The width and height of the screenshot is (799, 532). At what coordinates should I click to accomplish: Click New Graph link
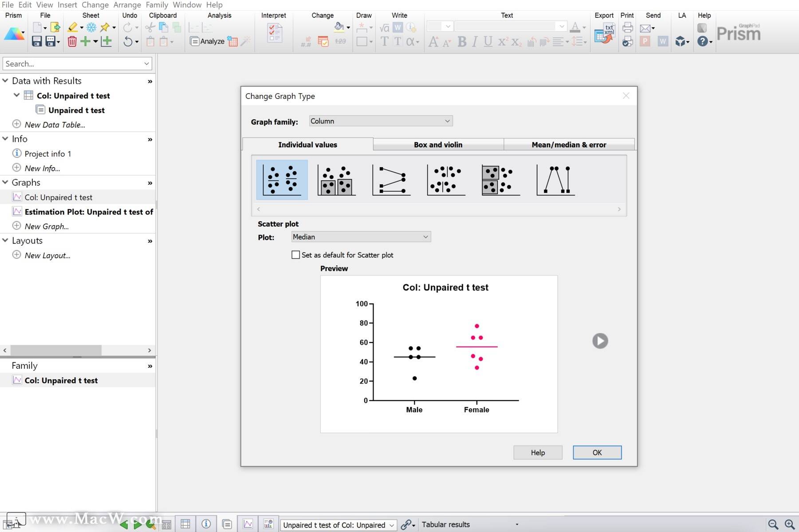pos(47,226)
